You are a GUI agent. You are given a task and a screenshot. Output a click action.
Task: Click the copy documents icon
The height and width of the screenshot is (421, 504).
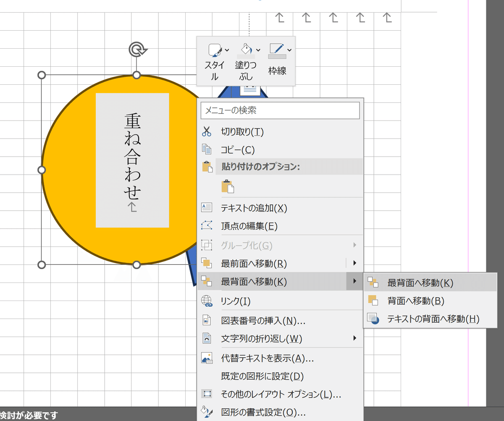pos(207,149)
